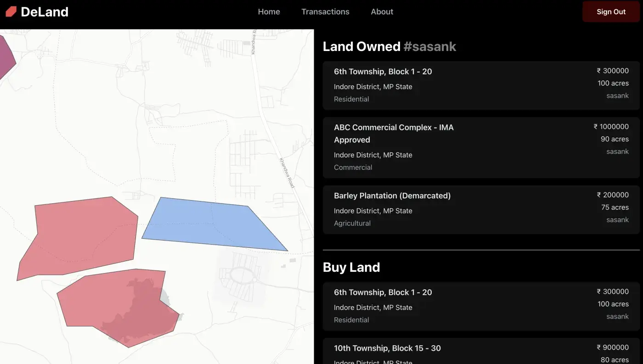
Task: Click the Buy Land heading
Action: (351, 267)
